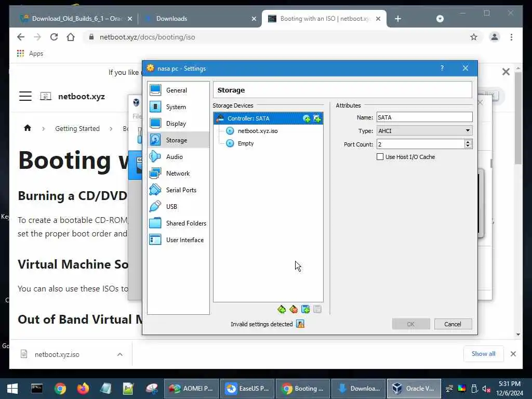This screenshot has width=532, height=399.
Task: Click the controller Name field showing SATA
Action: coord(424,117)
